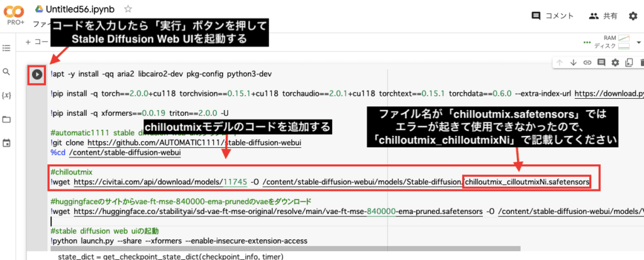Copy link to cell icon
This screenshot has height=260, width=644.
pos(587,62)
